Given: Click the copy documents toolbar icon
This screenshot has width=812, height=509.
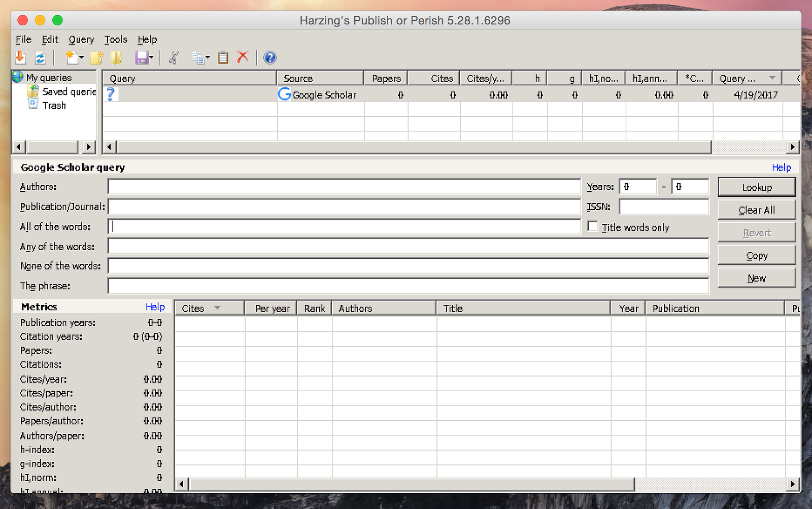Looking at the screenshot, I should tap(198, 58).
